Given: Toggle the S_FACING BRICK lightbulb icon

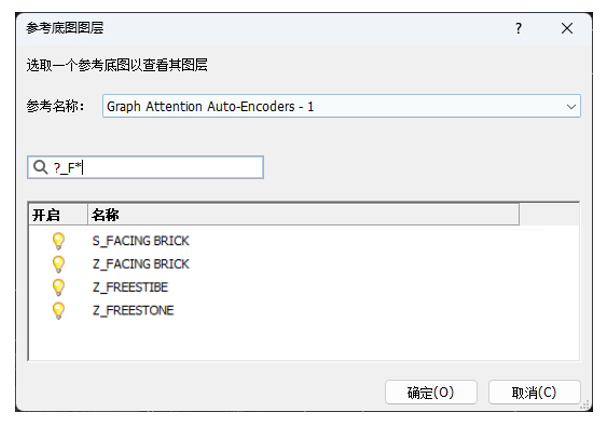Looking at the screenshot, I should [x=58, y=241].
